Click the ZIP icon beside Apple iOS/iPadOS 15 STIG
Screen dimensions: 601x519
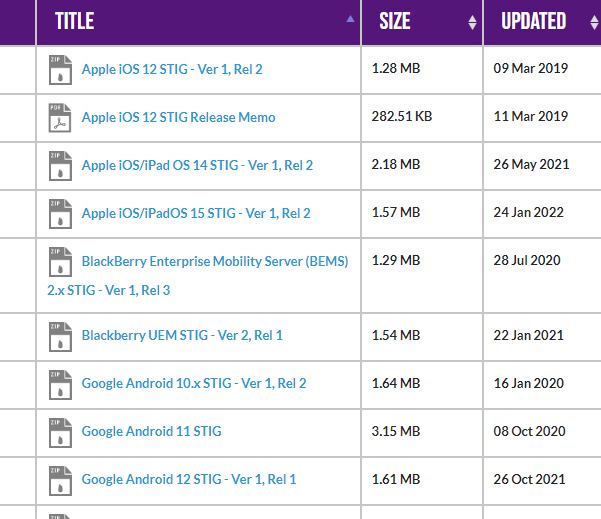60,214
